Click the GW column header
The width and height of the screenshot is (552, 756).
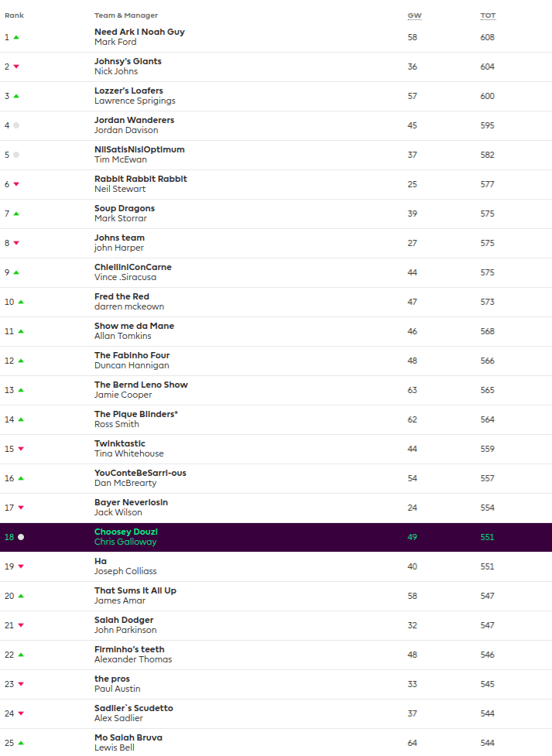click(x=414, y=15)
